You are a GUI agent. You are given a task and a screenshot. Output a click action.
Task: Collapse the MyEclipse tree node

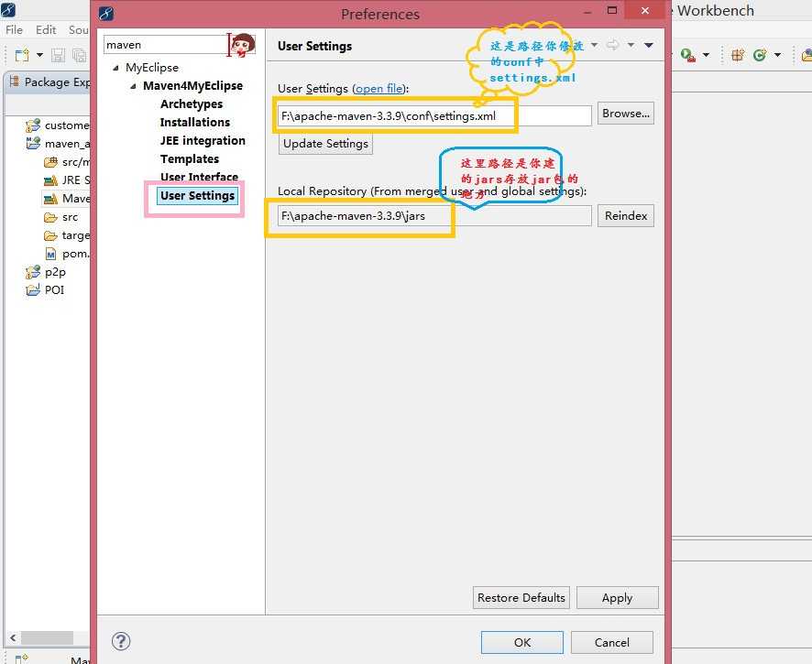point(115,67)
